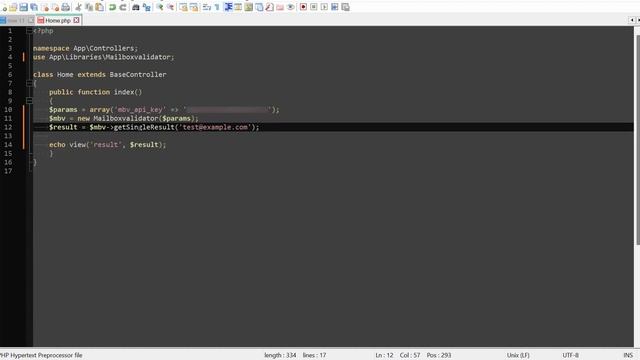Click the Open file toolbar icon

click(13, 7)
